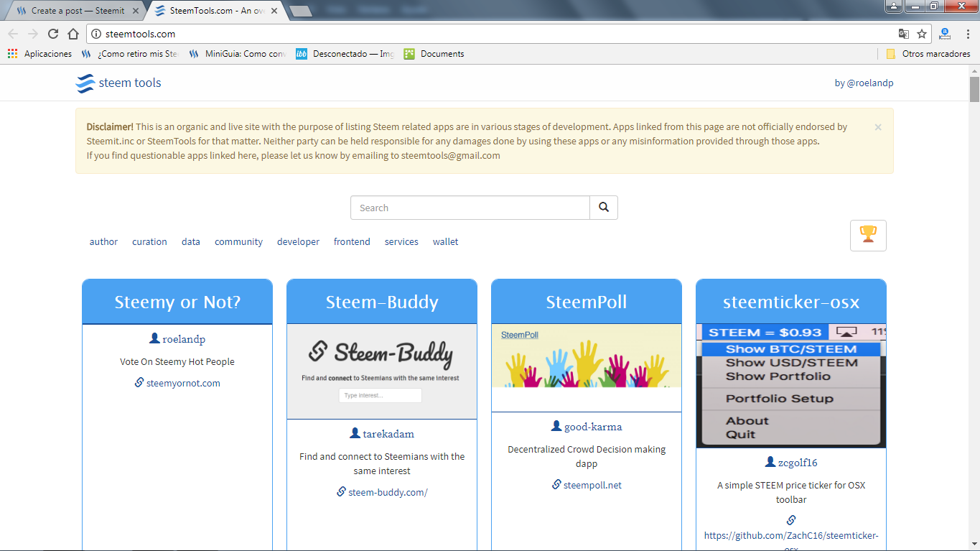Open the Steem-Buddy preview image

pos(382,371)
